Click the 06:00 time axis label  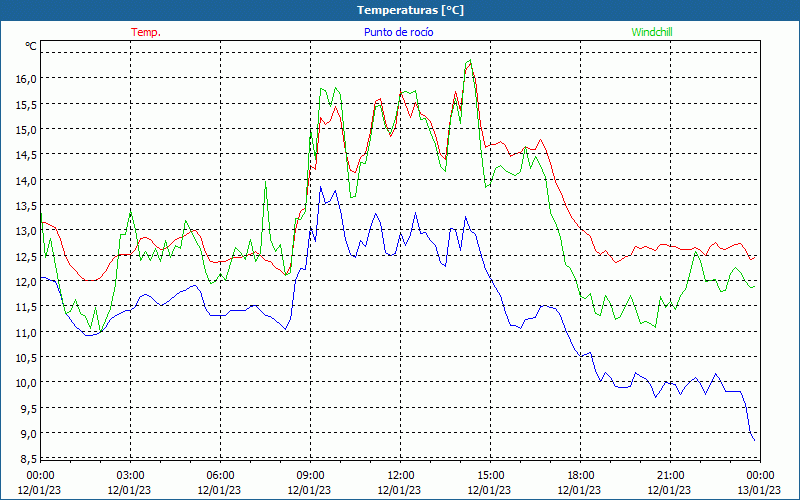pyautogui.click(x=220, y=476)
